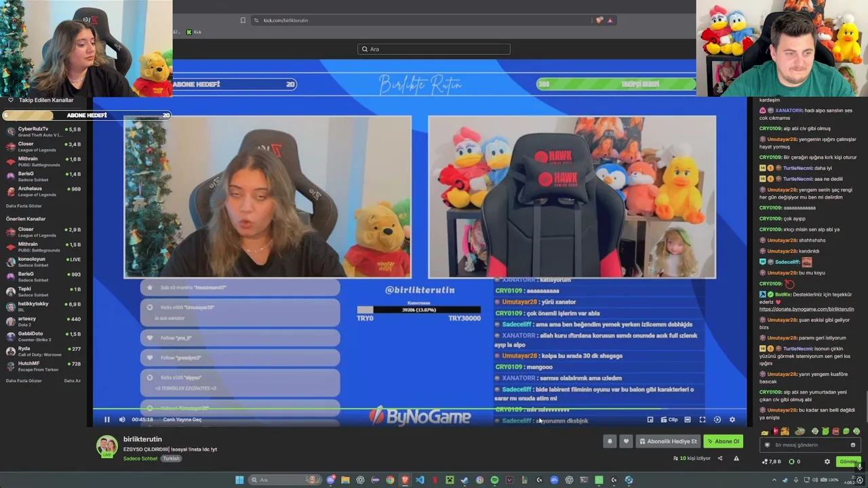
Task: Open bynogame donation link in chat
Action: 806,309
